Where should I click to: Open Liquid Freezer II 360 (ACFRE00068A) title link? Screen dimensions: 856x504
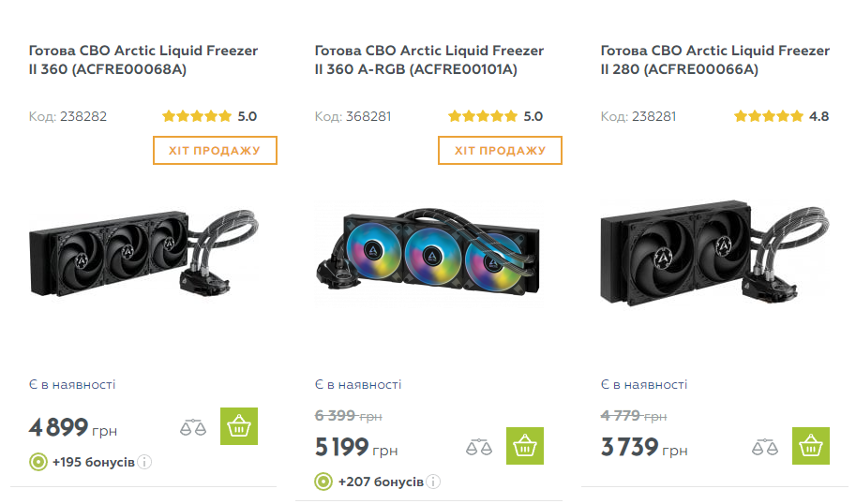143,60
